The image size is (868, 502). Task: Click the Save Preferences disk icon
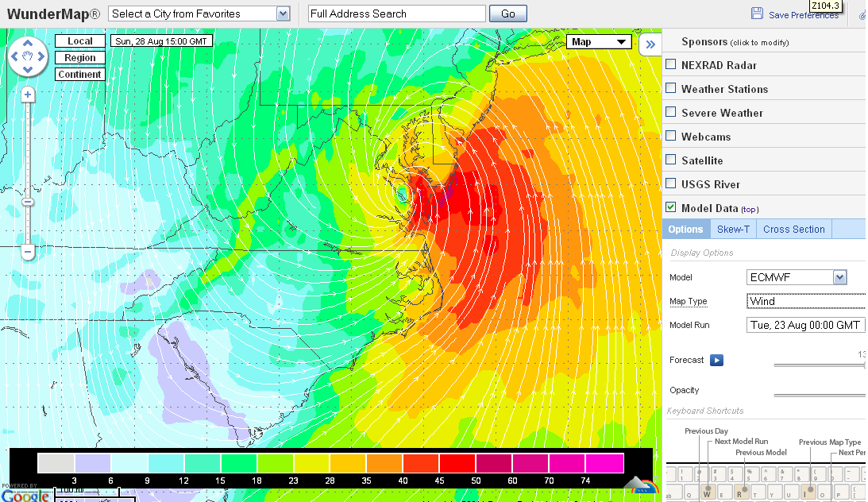click(757, 14)
